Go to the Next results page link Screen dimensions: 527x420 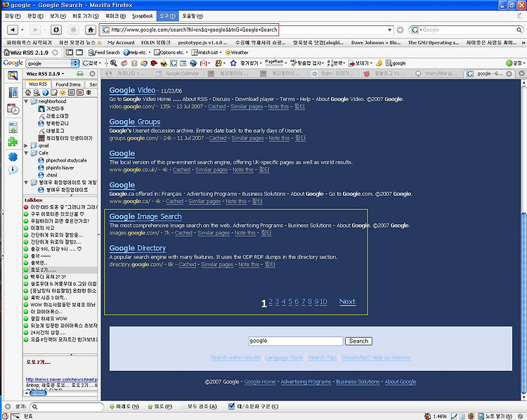[x=347, y=302]
